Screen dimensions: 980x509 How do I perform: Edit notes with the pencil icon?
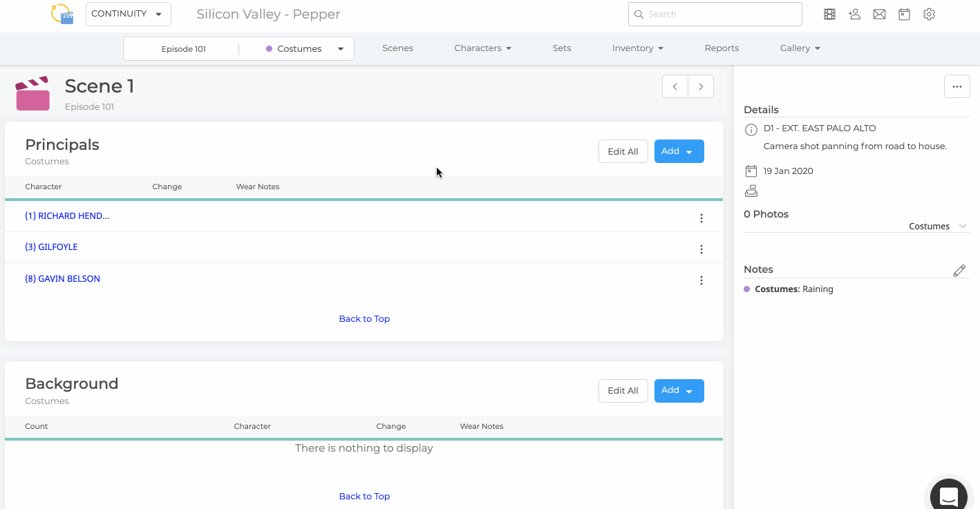[x=959, y=271]
